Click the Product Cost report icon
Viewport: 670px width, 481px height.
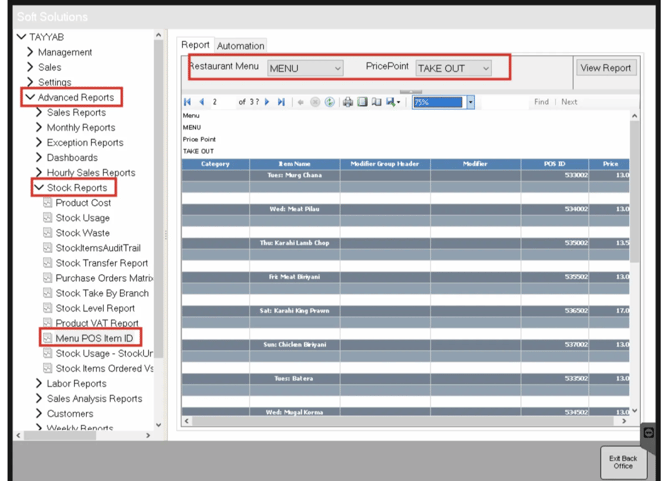pos(47,203)
